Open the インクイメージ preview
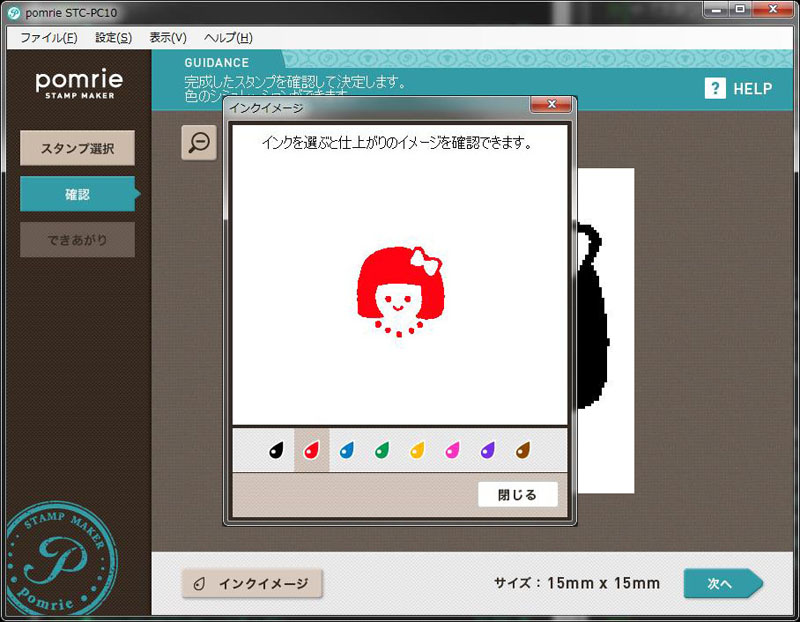800x622 pixels. point(251,583)
